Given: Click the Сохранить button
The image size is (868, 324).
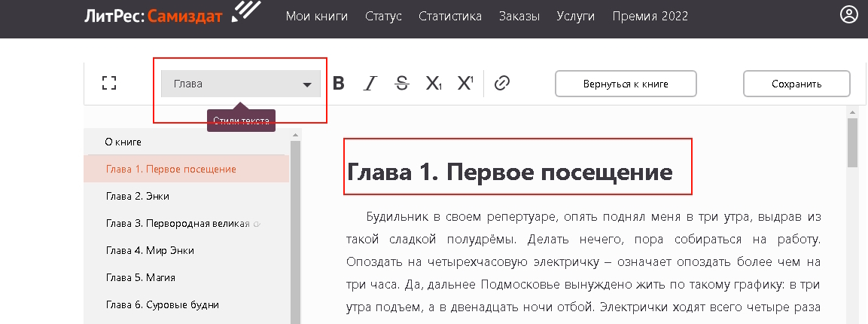Looking at the screenshot, I should click(796, 84).
